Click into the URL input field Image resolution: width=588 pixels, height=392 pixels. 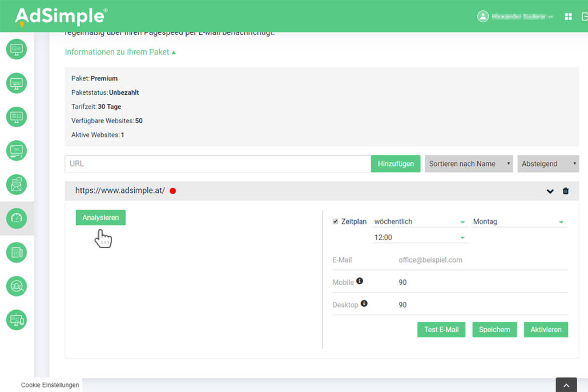point(218,164)
